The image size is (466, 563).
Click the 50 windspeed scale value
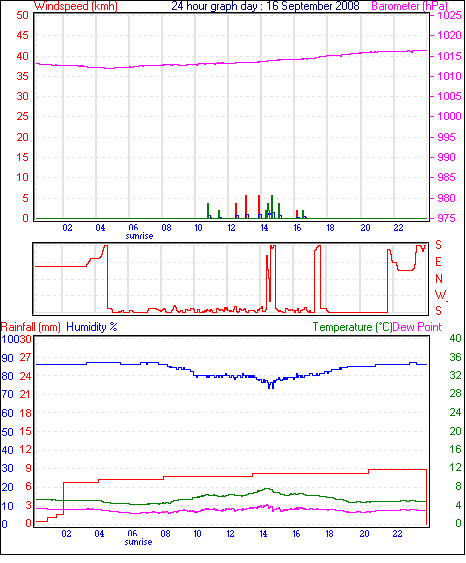tap(22, 15)
